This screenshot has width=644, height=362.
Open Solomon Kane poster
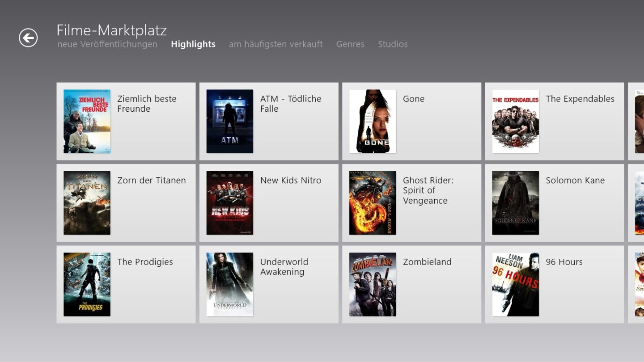pyautogui.click(x=516, y=203)
